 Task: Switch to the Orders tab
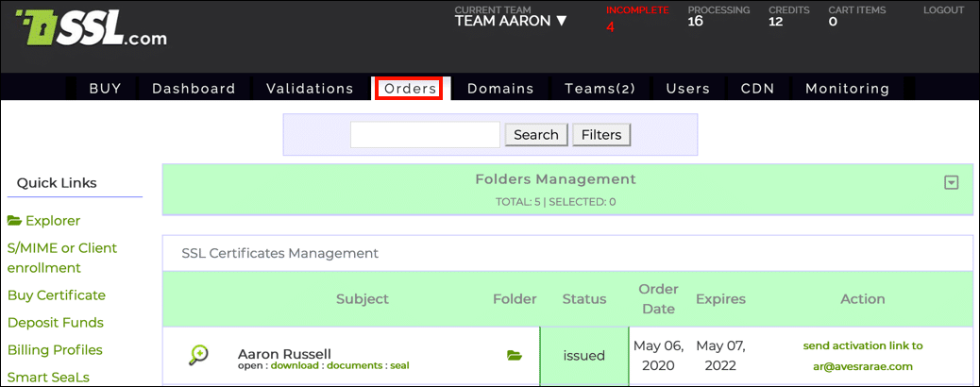coord(410,89)
